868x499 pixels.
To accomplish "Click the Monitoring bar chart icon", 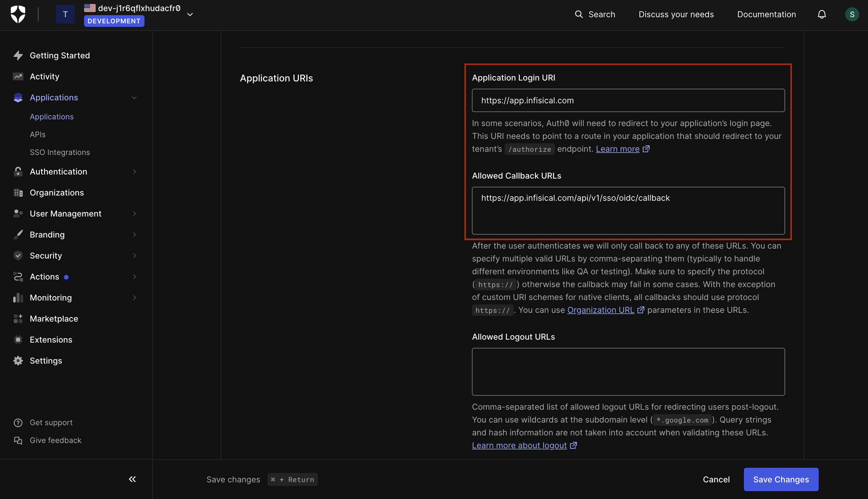I will tap(18, 297).
